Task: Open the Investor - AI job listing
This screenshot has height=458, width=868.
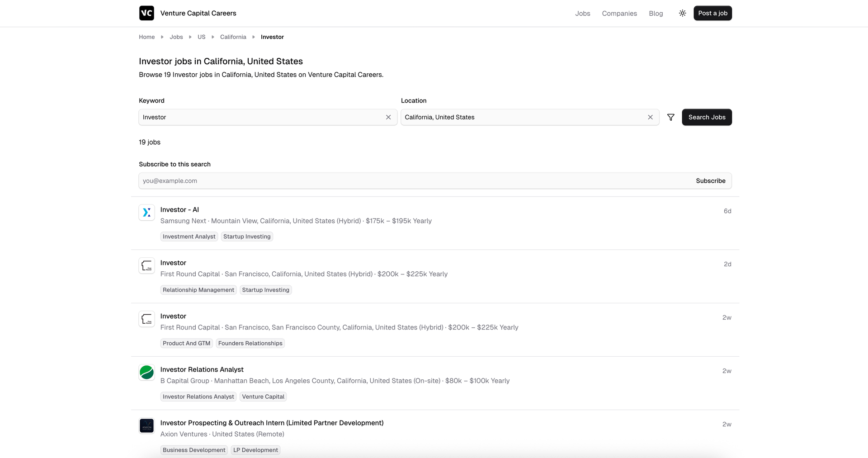Action: 179,210
